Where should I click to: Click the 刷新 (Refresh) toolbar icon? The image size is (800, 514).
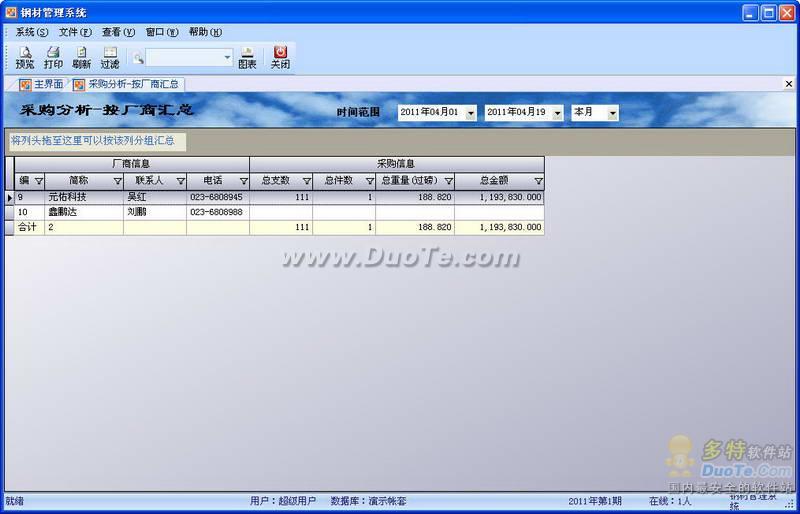[x=81, y=57]
